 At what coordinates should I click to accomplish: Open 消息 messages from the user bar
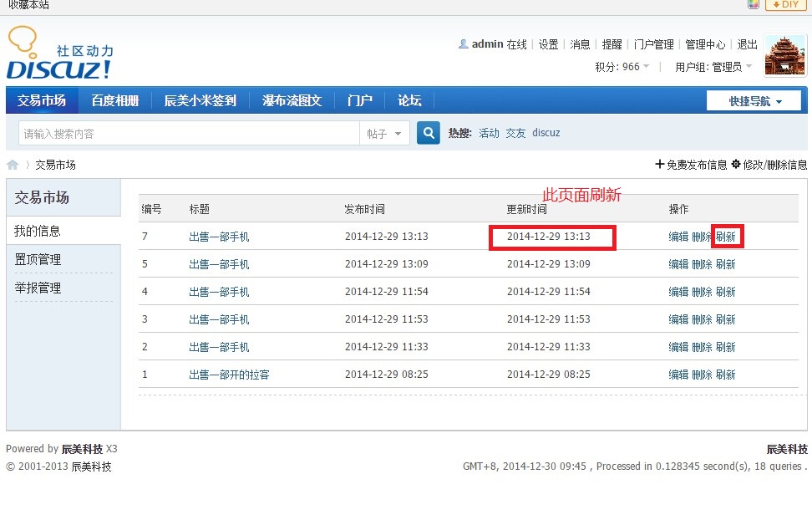tap(580, 44)
